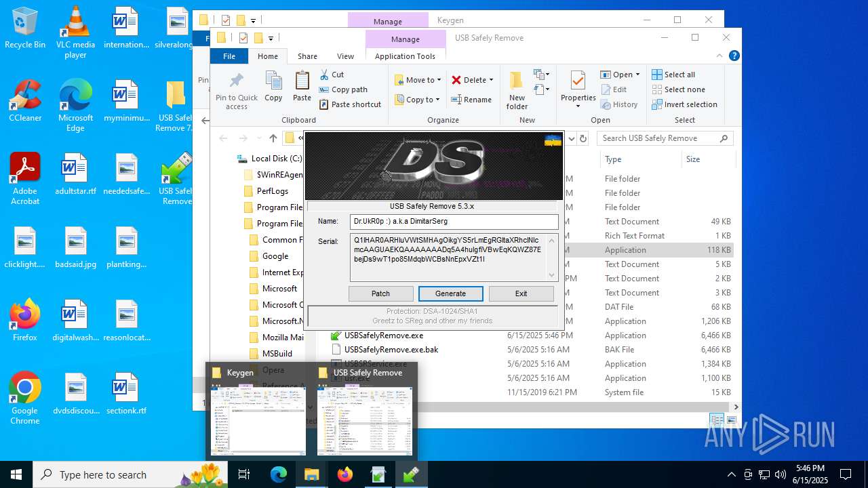Image resolution: width=868 pixels, height=488 pixels.
Task: Click the Properties icon
Action: click(578, 81)
